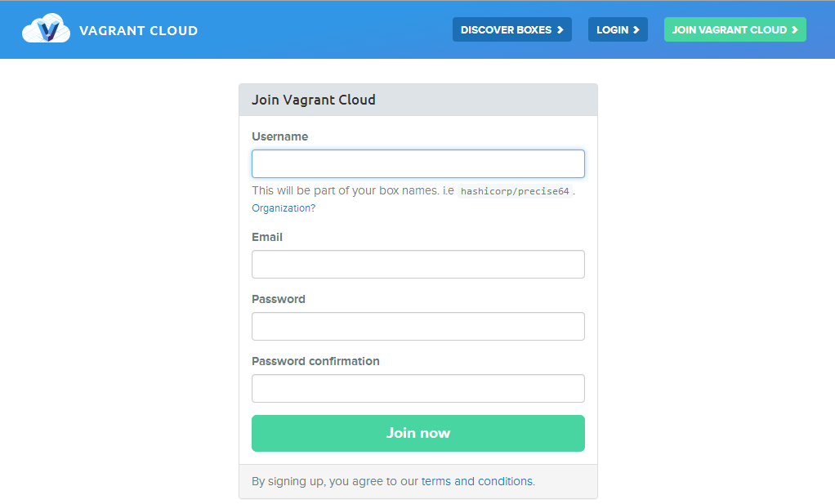Submit the form with Join now
The image size is (835, 504).
[417, 433]
